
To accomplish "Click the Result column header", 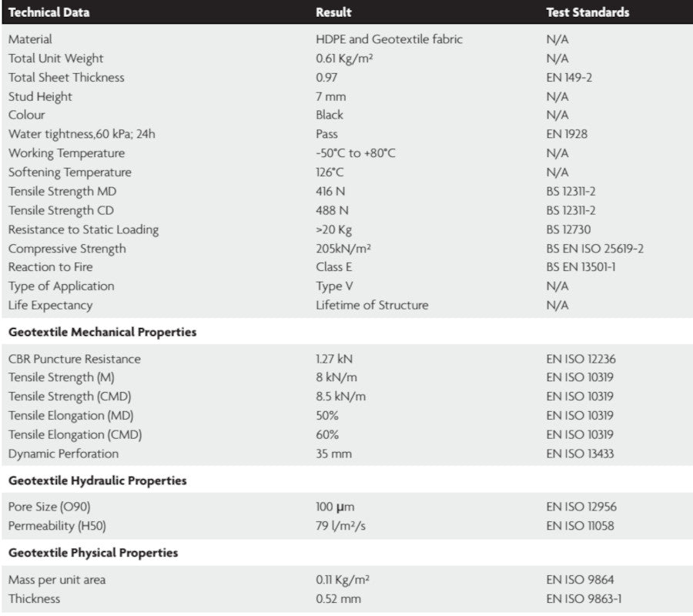I will point(333,12).
